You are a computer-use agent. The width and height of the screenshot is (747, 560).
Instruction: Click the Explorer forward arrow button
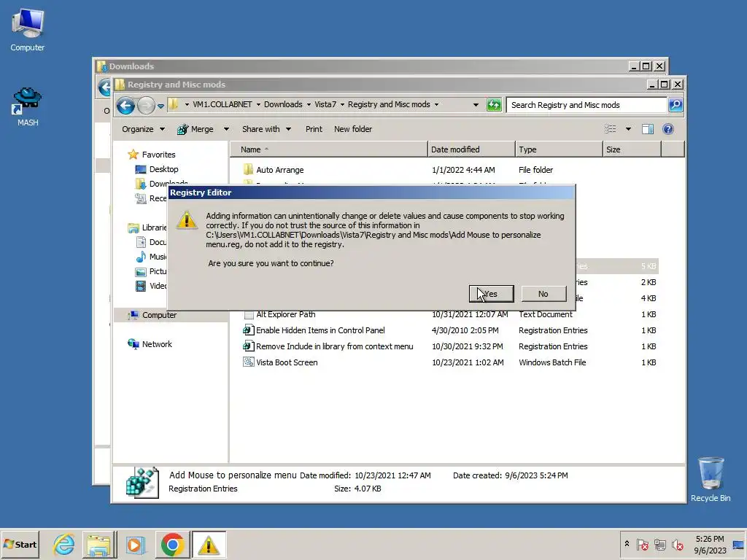click(x=146, y=105)
